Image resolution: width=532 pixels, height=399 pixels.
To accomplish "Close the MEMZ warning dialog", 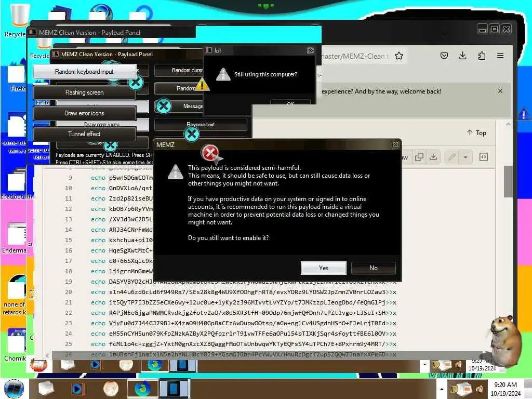I will (x=395, y=145).
